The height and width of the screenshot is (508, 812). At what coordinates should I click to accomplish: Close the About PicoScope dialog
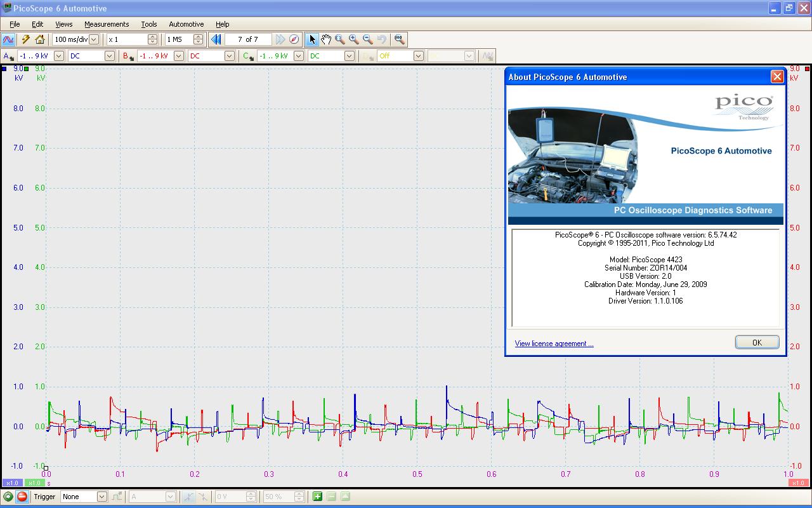[777, 77]
